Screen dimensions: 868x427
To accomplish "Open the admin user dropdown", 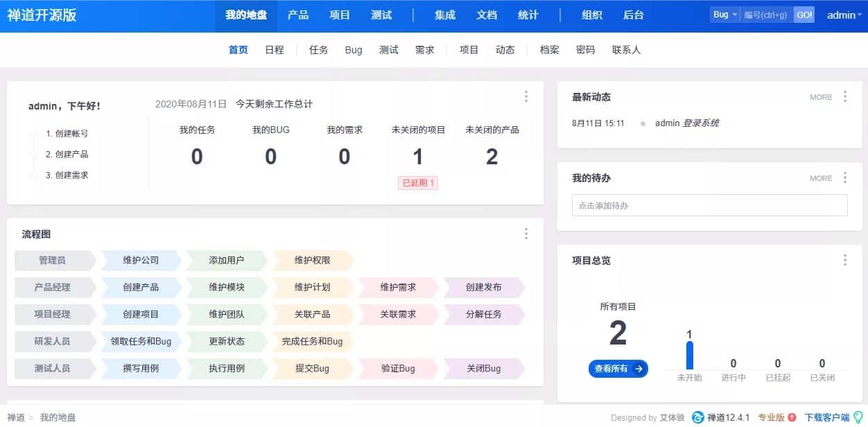I will [x=844, y=15].
